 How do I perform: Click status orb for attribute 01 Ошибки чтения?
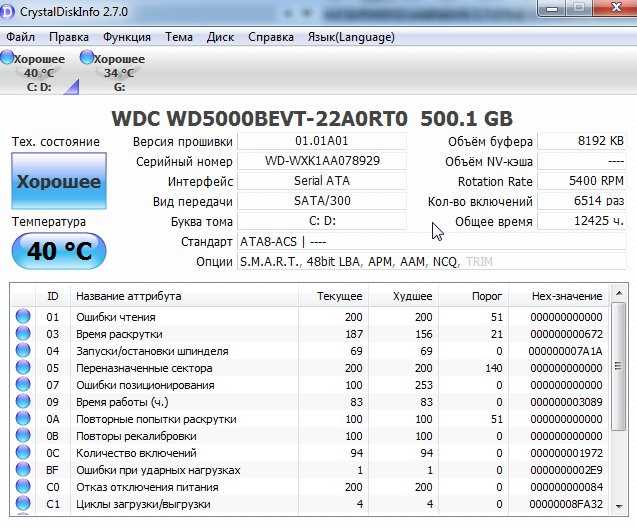(23, 317)
